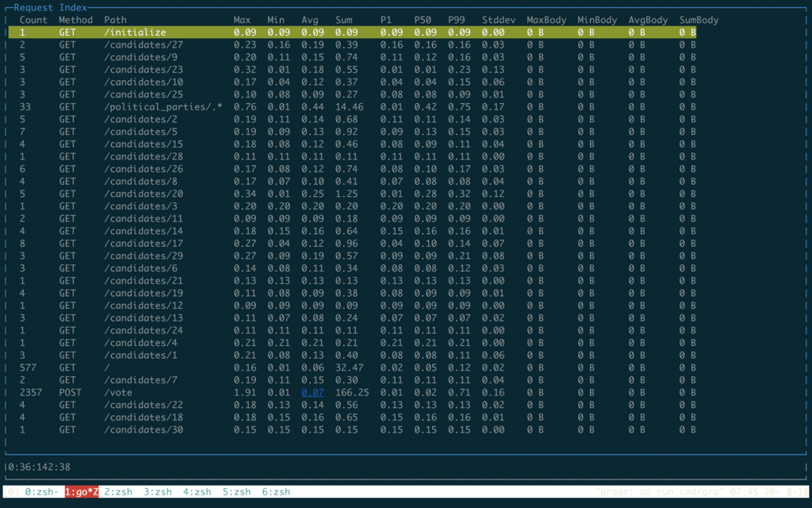Click the /candidates/24 path
The width and height of the screenshot is (812, 508).
coord(144,331)
